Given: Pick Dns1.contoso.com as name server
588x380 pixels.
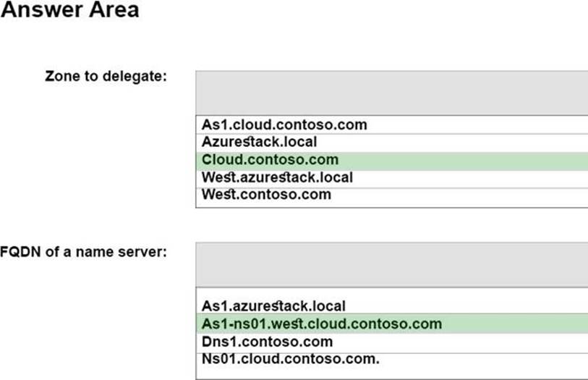Looking at the screenshot, I should 267,342.
